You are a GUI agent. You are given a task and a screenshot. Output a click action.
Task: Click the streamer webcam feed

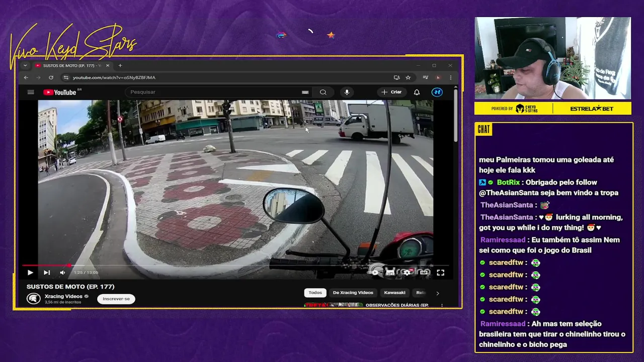pos(552,58)
